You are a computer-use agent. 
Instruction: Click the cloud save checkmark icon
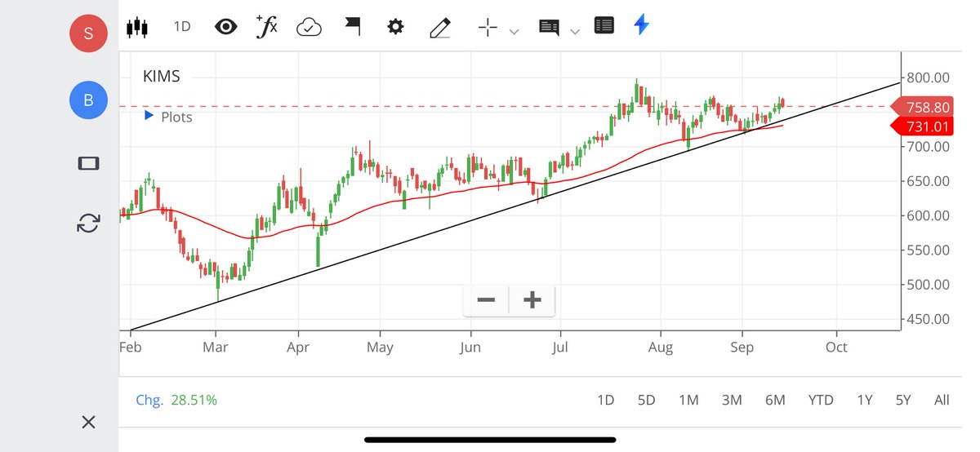[x=310, y=27]
